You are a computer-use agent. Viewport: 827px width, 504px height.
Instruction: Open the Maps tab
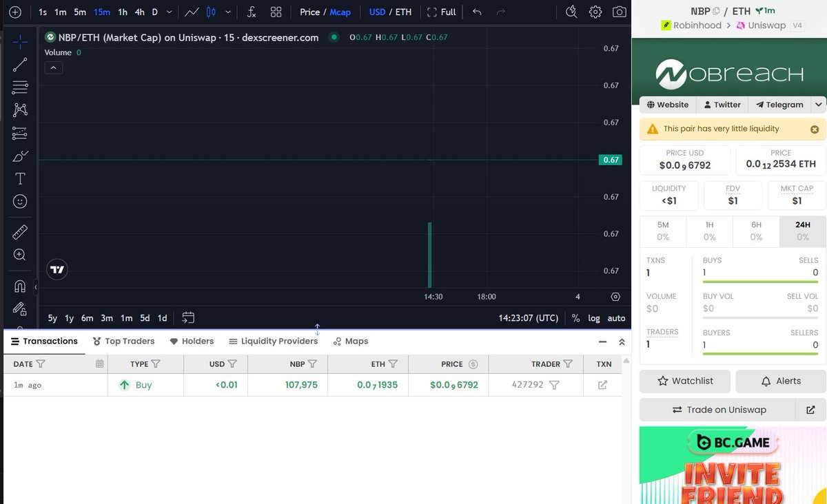tap(350, 341)
